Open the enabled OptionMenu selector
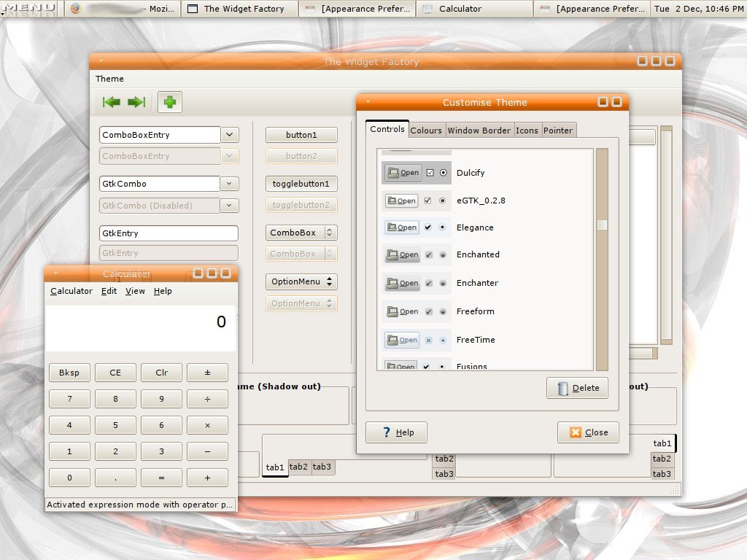The width and height of the screenshot is (747, 560). [301, 281]
